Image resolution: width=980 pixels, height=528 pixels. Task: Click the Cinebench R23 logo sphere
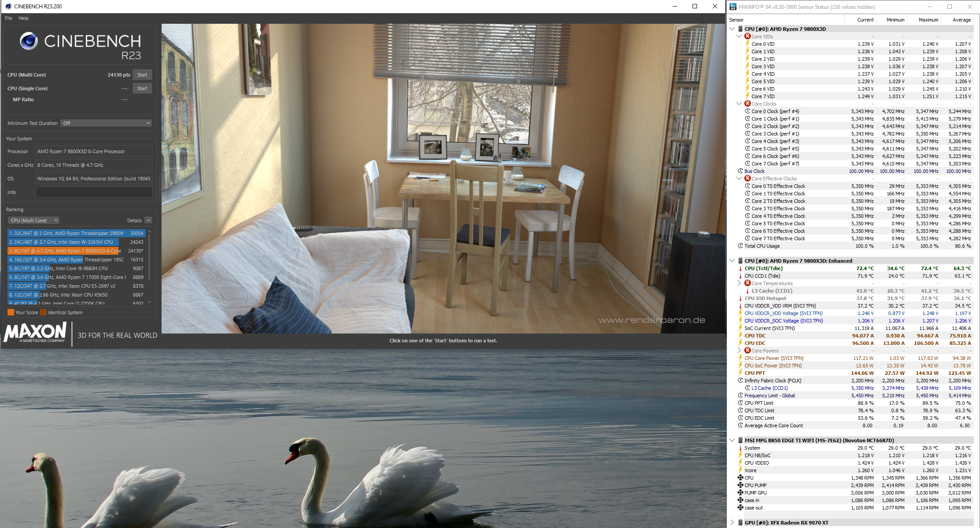pyautogui.click(x=29, y=41)
